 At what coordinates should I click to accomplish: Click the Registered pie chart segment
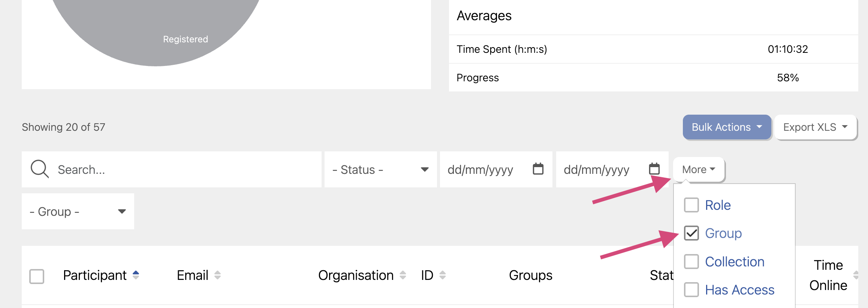(x=157, y=30)
